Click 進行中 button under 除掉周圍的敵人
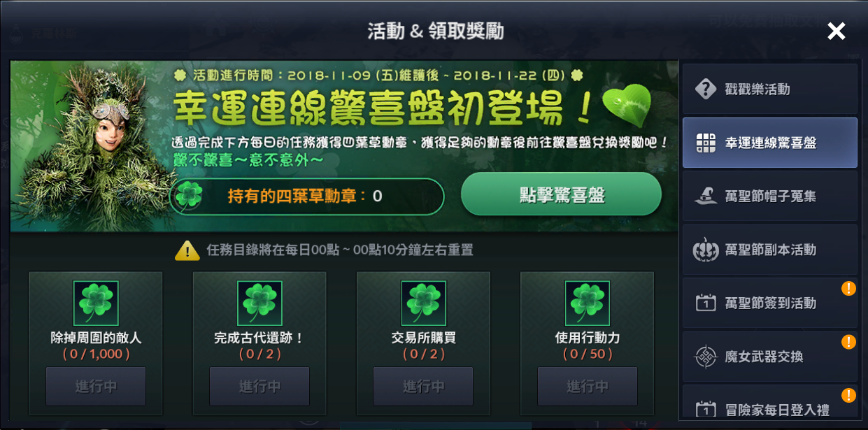Screen dimensions: 868x430 point(96,386)
